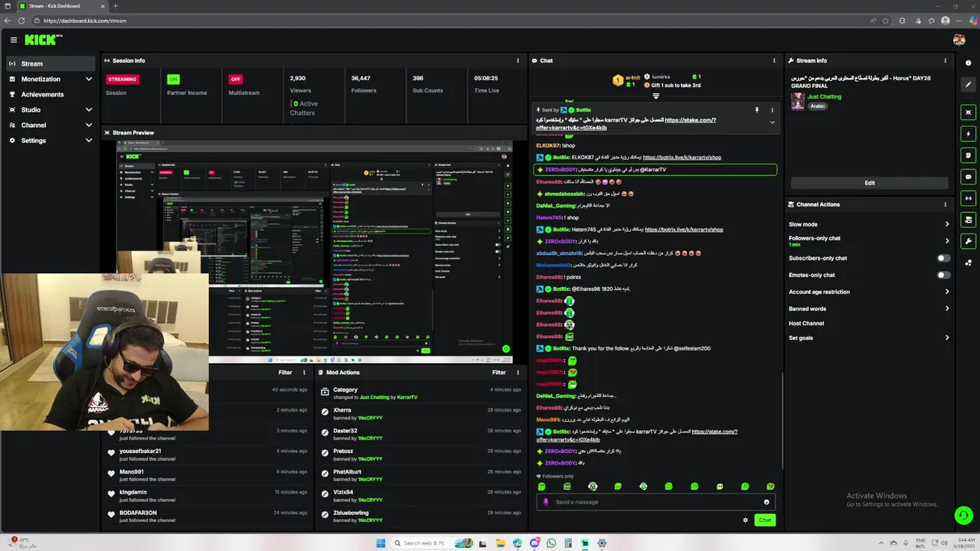This screenshot has height=551, width=980.
Task: Click the Just Chatting category thumbnail
Action: point(798,101)
